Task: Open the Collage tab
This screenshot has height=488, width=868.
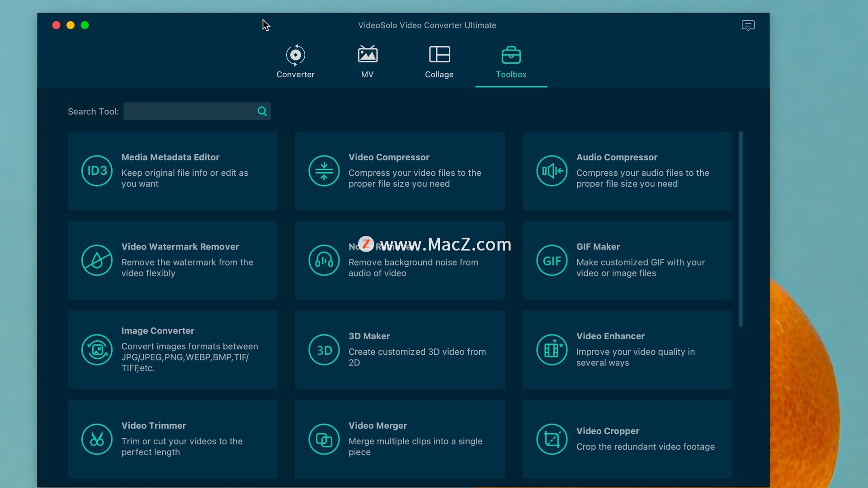Action: (x=439, y=62)
